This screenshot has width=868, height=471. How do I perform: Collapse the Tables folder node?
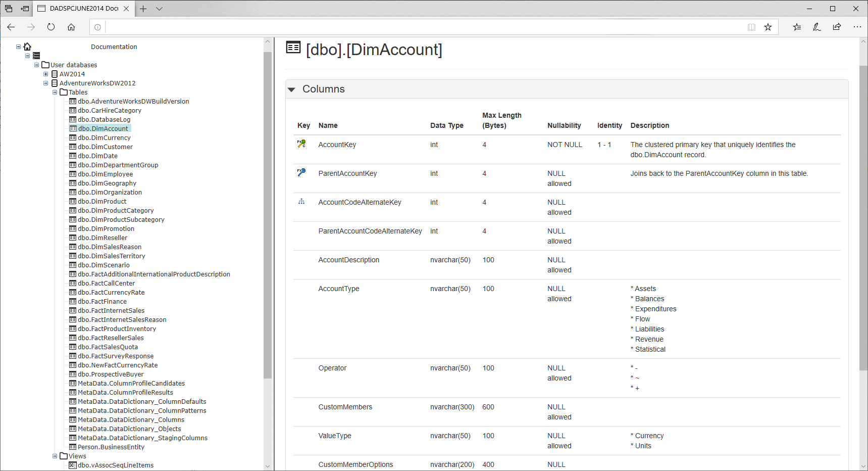pyautogui.click(x=55, y=92)
